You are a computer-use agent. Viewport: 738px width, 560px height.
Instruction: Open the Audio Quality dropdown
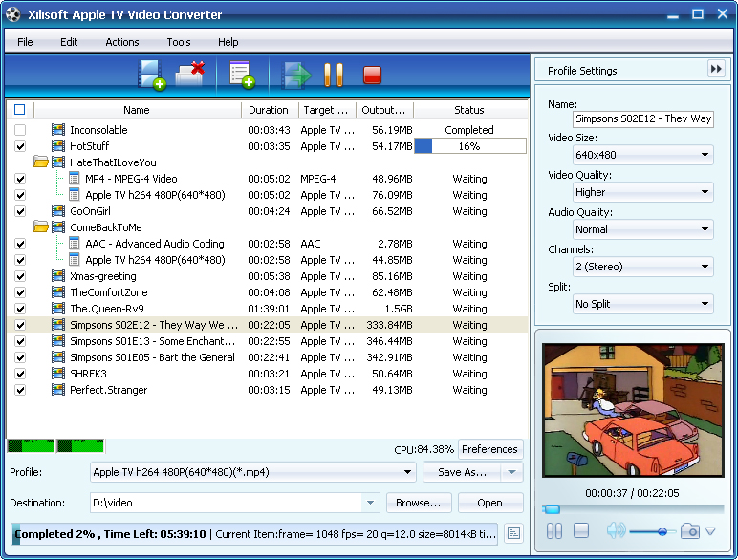click(643, 229)
